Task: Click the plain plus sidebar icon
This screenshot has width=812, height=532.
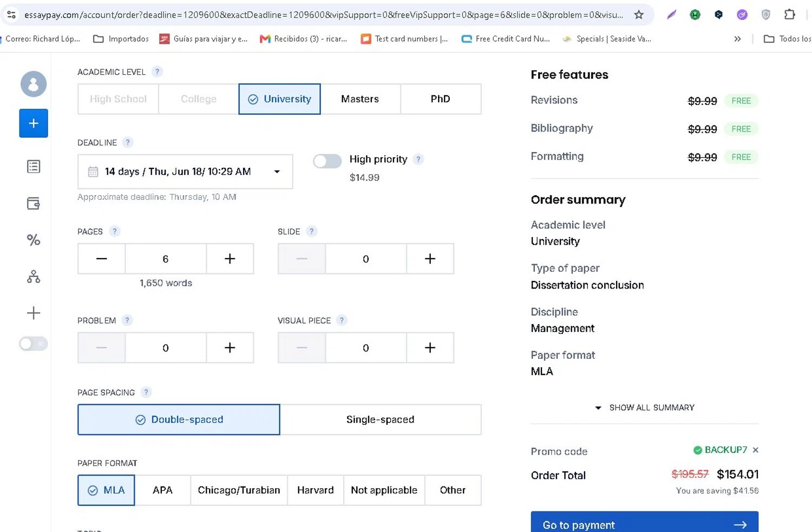Action: (34, 313)
